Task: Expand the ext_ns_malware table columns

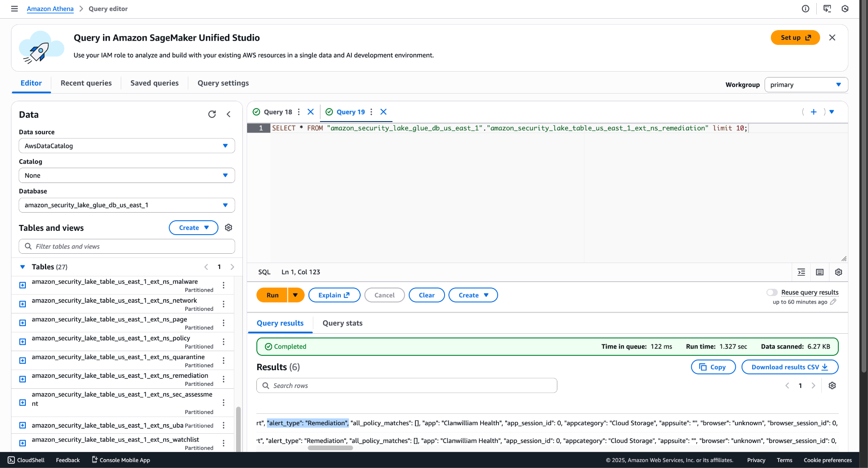Action: point(23,285)
